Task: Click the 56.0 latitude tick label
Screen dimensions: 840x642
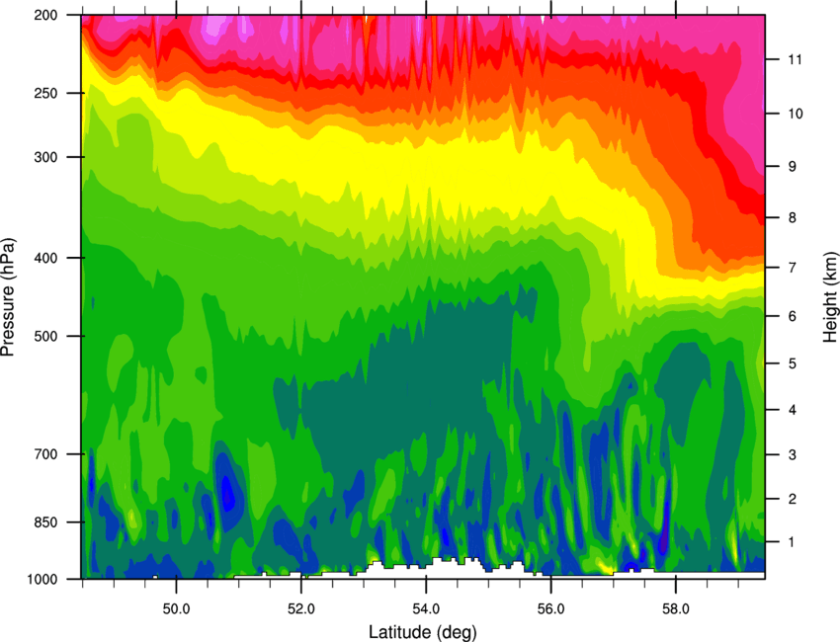Action: (550, 608)
